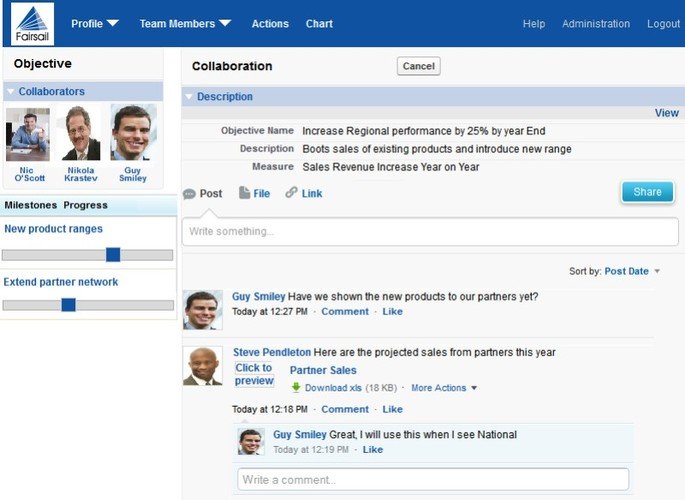Click the New product ranges slider handle

[x=113, y=255]
